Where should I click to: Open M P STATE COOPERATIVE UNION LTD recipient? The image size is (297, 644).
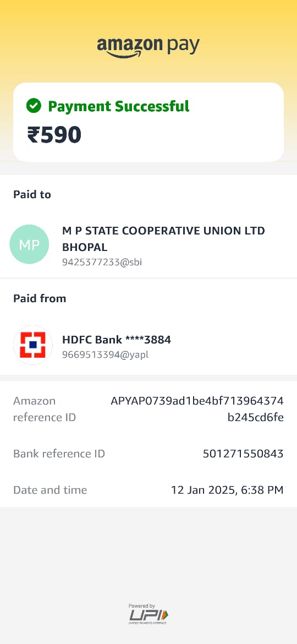click(163, 239)
